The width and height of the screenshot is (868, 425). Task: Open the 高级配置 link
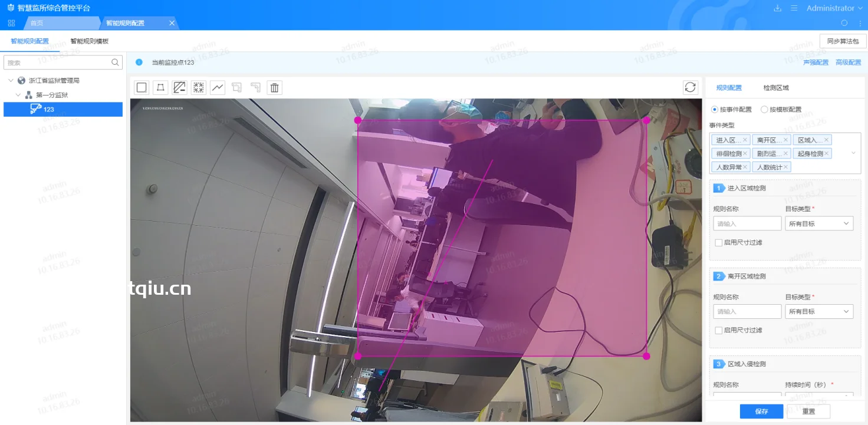click(848, 62)
